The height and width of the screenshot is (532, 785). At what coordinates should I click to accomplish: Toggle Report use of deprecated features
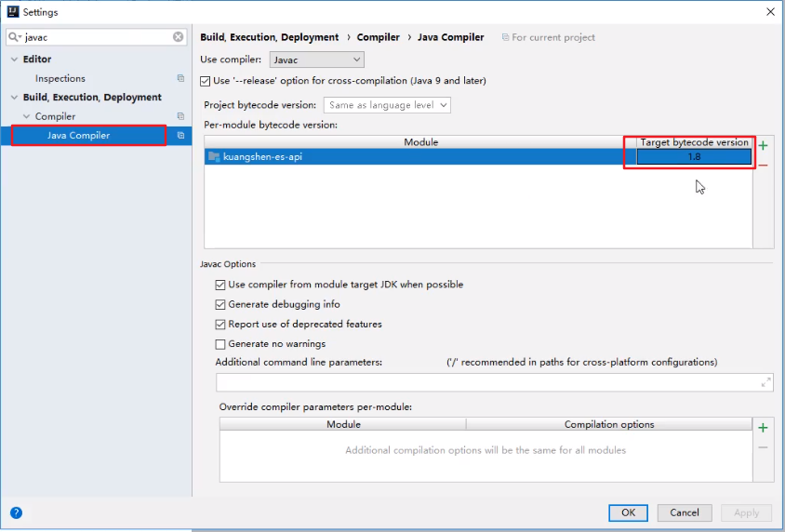point(220,325)
